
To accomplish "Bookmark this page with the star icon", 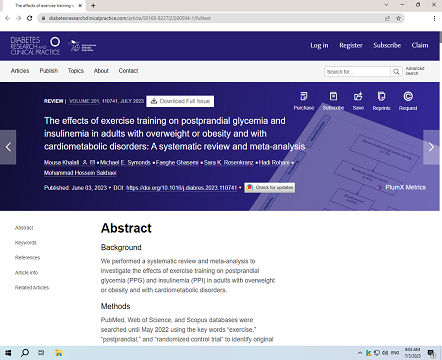I will coord(398,18).
